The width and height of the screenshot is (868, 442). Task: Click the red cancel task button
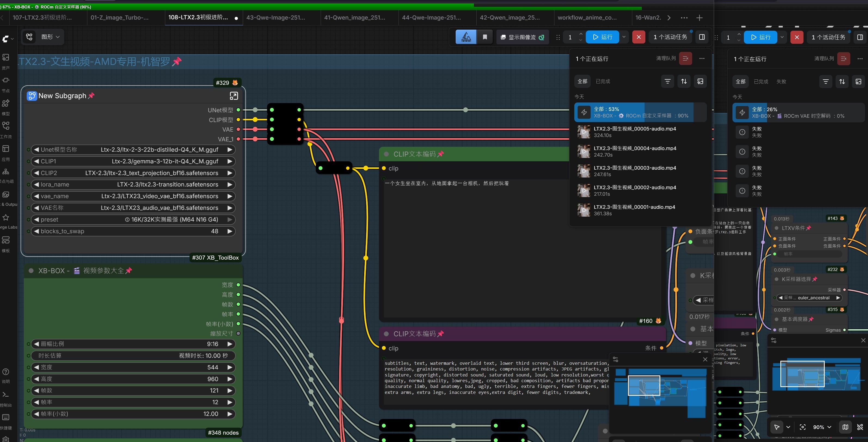[x=639, y=37]
